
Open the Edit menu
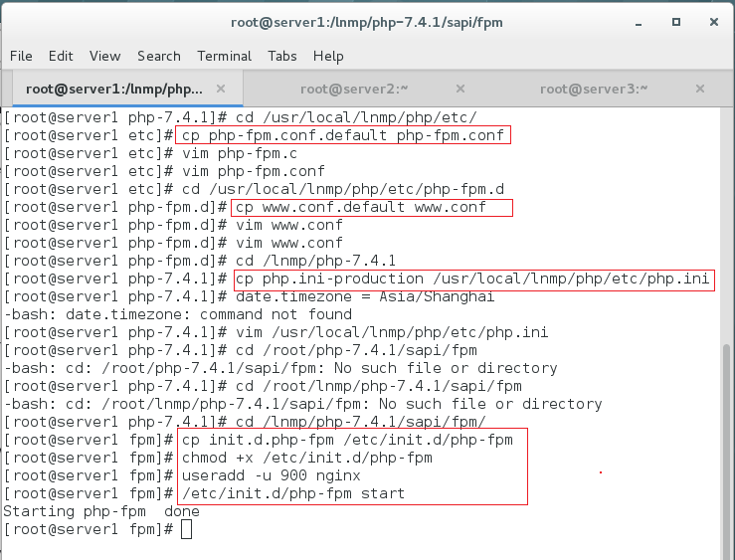(61, 56)
